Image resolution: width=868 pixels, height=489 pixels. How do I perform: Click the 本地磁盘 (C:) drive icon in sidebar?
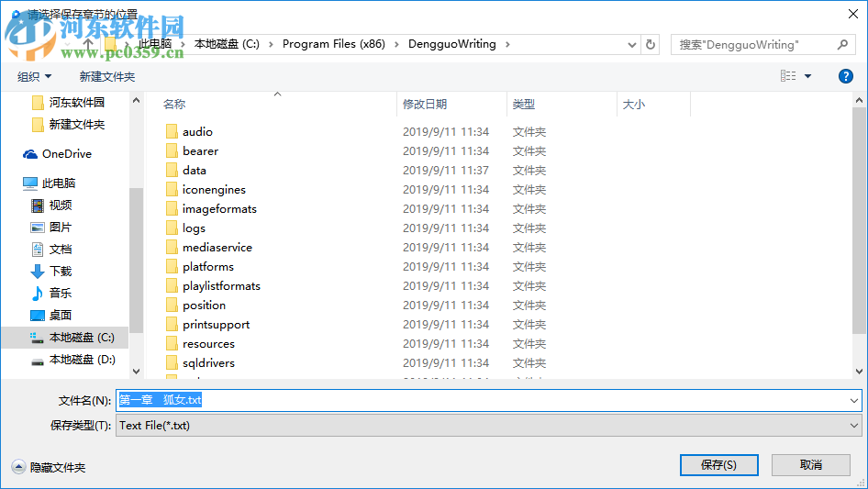click(37, 338)
